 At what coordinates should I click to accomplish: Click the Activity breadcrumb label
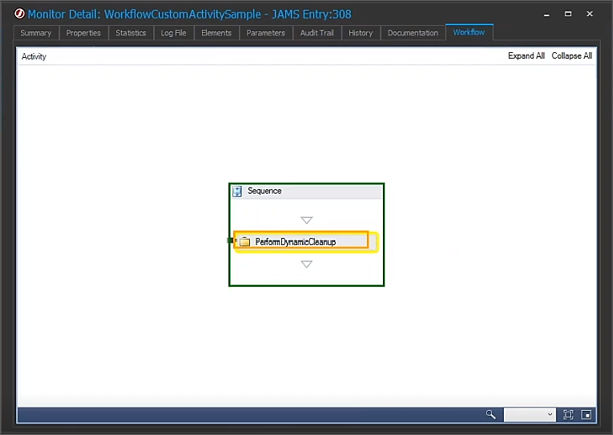coord(34,57)
